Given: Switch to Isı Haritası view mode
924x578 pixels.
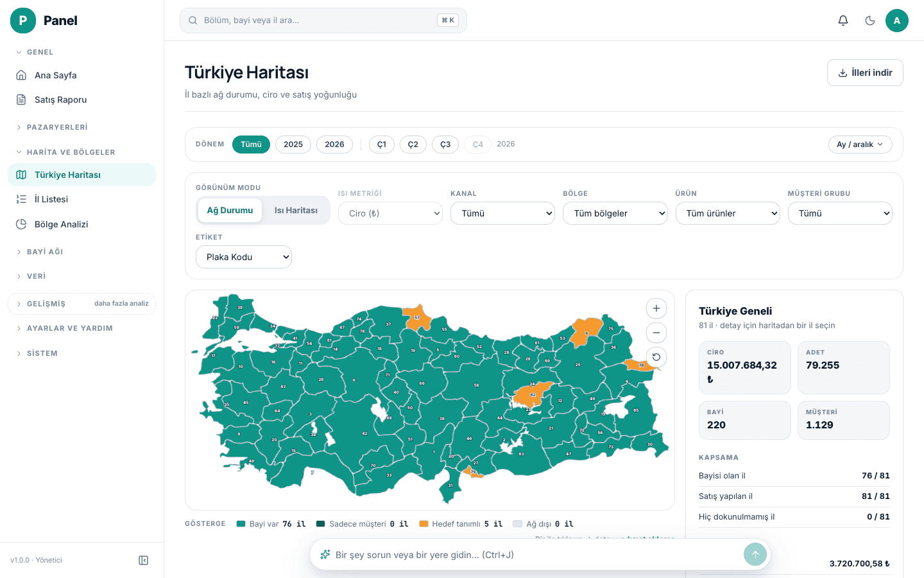Looking at the screenshot, I should (x=296, y=210).
